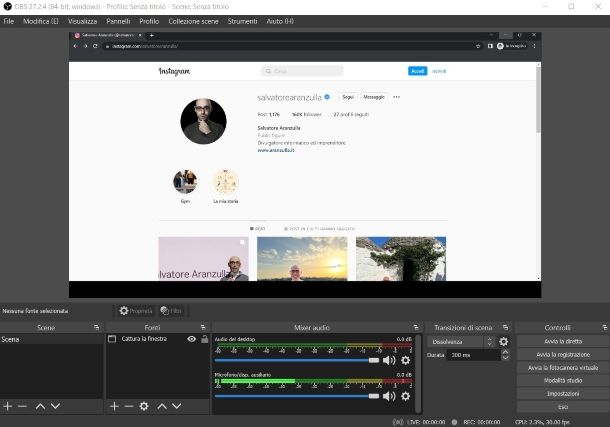Click the LIVE status broadcast icon
610x427 pixels.
(x=398, y=422)
